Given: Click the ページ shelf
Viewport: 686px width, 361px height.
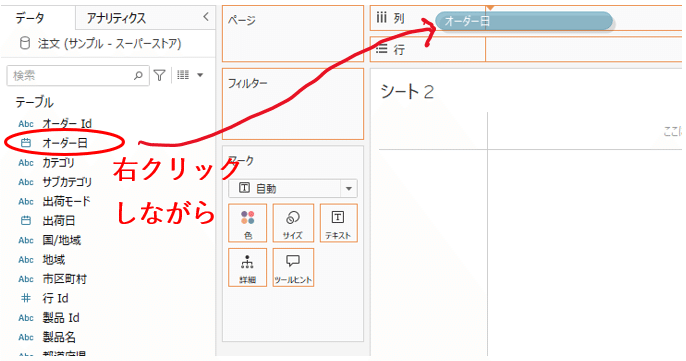Looking at the screenshot, I should (293, 33).
